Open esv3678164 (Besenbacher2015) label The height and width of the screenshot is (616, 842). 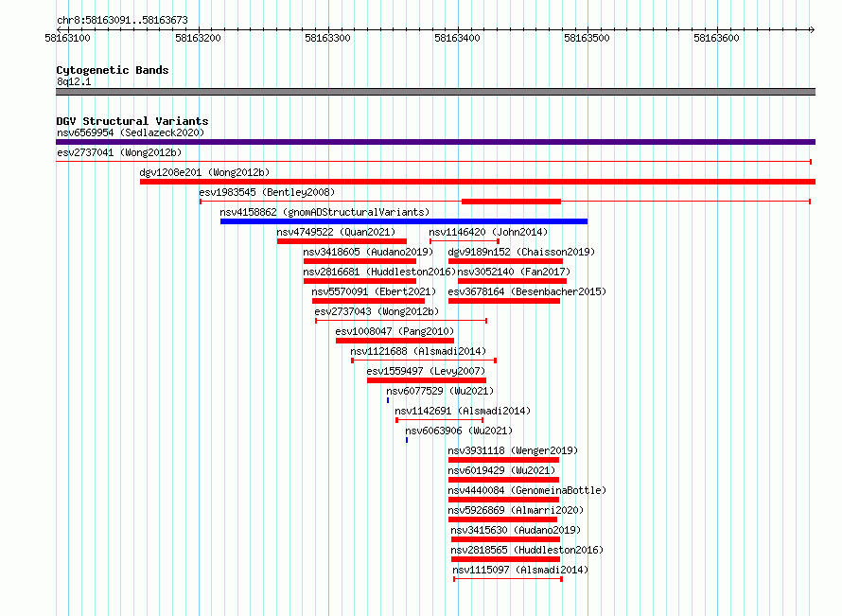click(527, 291)
